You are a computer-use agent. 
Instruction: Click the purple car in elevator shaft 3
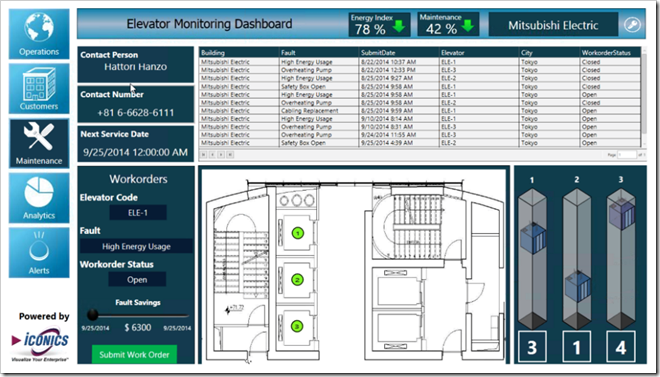point(622,214)
